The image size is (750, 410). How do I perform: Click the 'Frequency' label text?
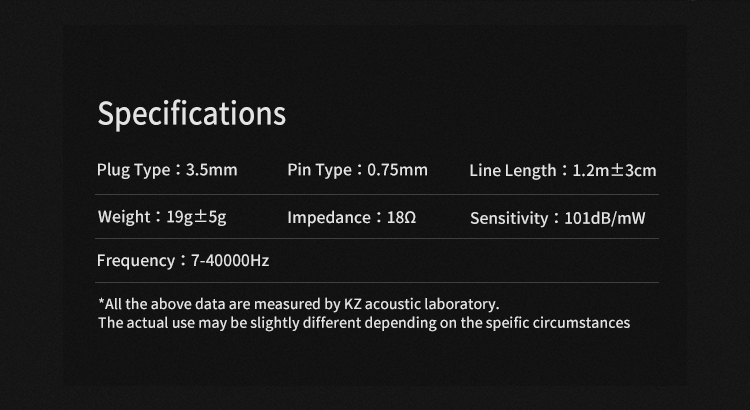pyautogui.click(x=136, y=261)
